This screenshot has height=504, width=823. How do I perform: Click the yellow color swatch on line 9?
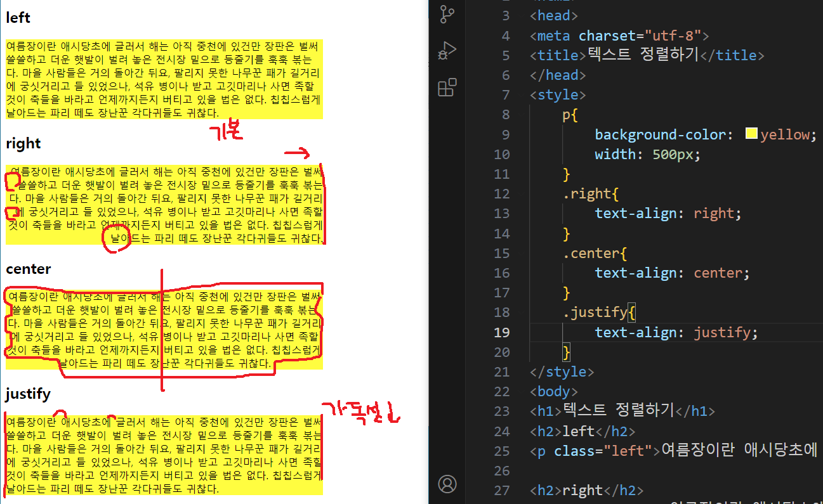pos(751,134)
